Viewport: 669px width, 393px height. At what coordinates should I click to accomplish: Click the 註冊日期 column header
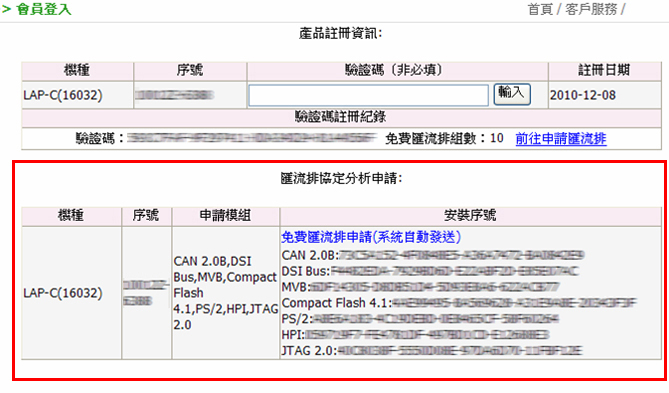pyautogui.click(x=605, y=70)
